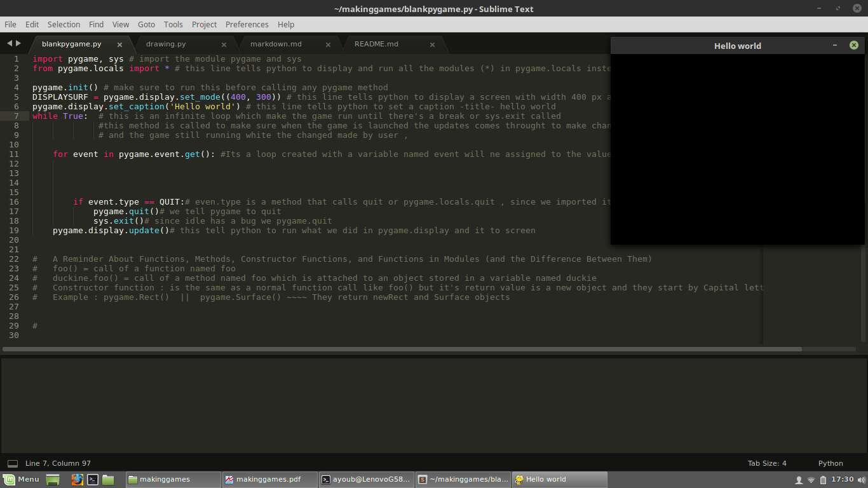Open the Tools menu
Viewport: 868px width, 488px height.
pos(173,24)
